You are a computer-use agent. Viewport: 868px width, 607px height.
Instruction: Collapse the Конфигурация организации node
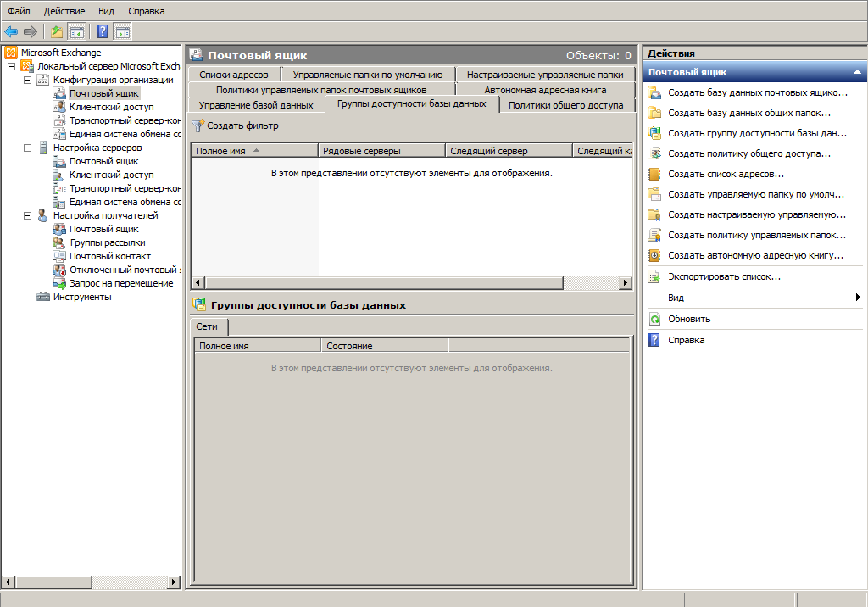coord(27,80)
